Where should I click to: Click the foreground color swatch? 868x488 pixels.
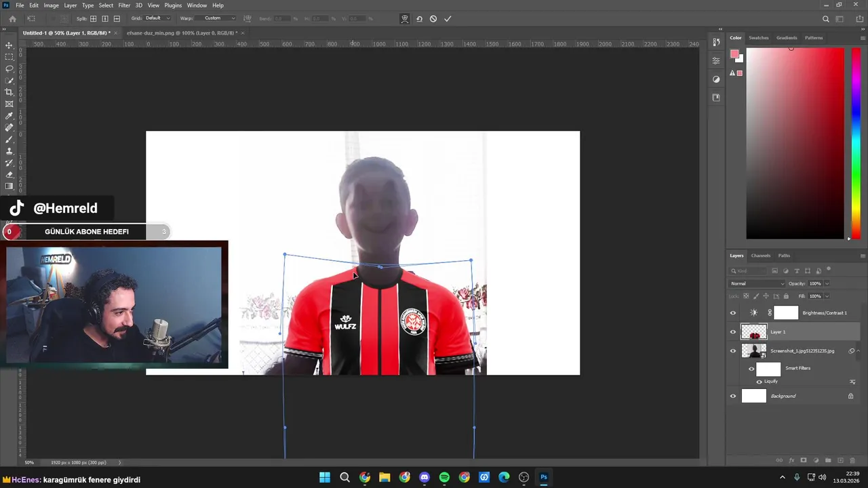[x=734, y=54]
